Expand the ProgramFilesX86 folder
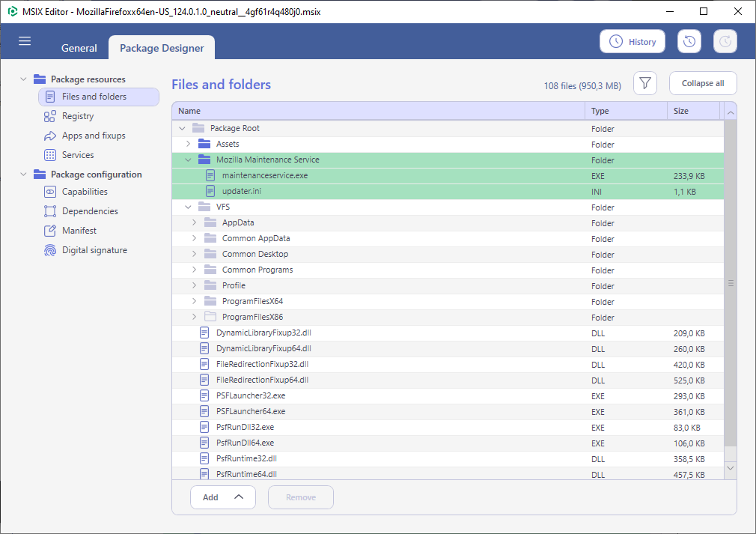This screenshot has height=534, width=756. 194,317
